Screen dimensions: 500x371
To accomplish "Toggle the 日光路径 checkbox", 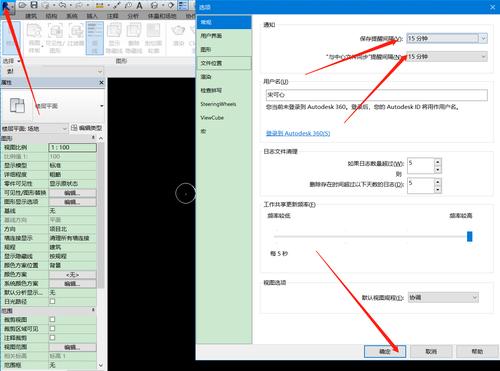I will click(52, 301).
